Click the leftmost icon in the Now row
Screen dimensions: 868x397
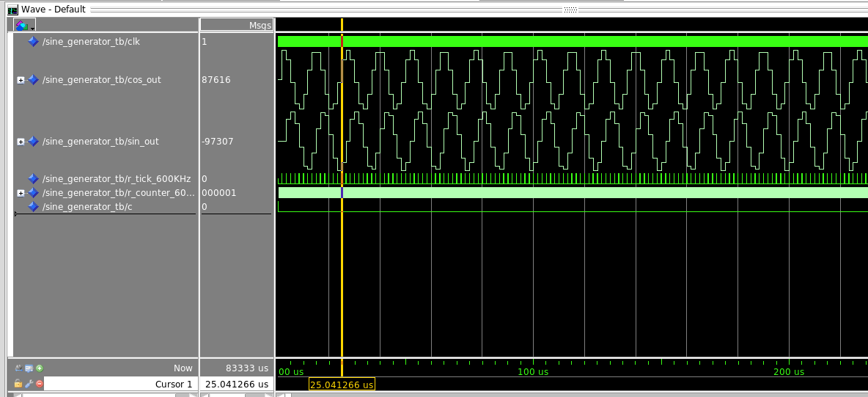tap(18, 368)
